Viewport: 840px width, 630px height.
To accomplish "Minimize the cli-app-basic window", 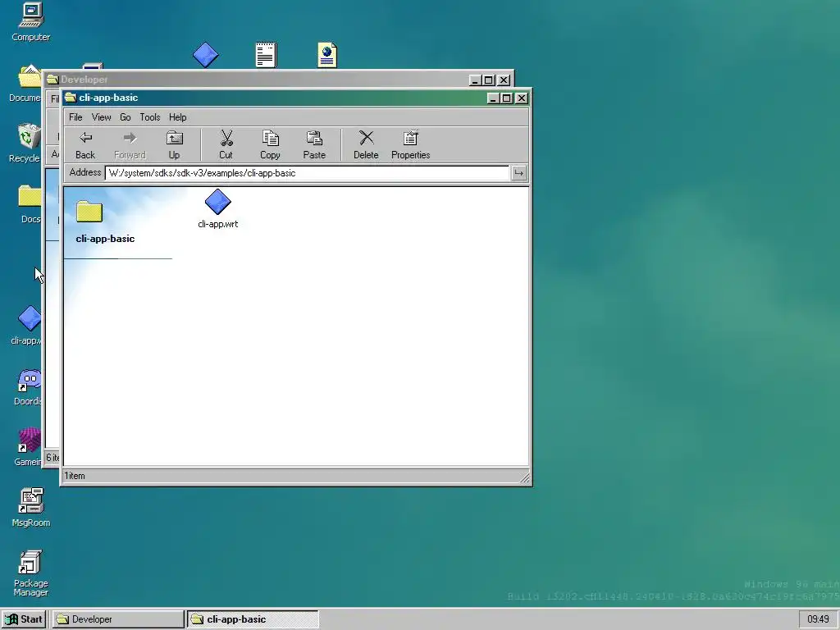I will tap(493, 98).
